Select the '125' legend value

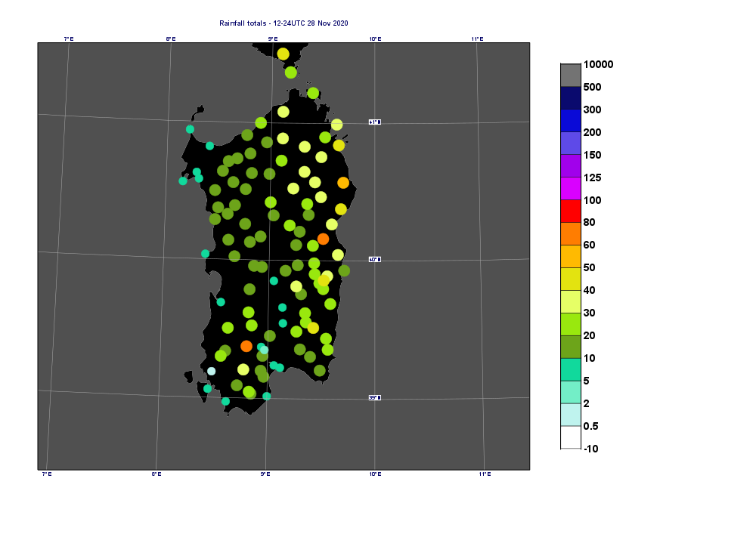(x=592, y=177)
